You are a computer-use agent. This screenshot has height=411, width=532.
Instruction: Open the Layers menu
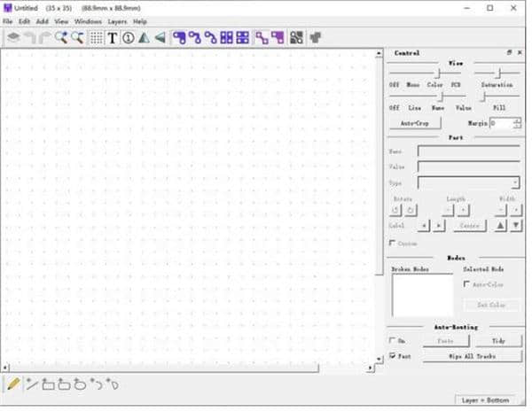pos(116,20)
